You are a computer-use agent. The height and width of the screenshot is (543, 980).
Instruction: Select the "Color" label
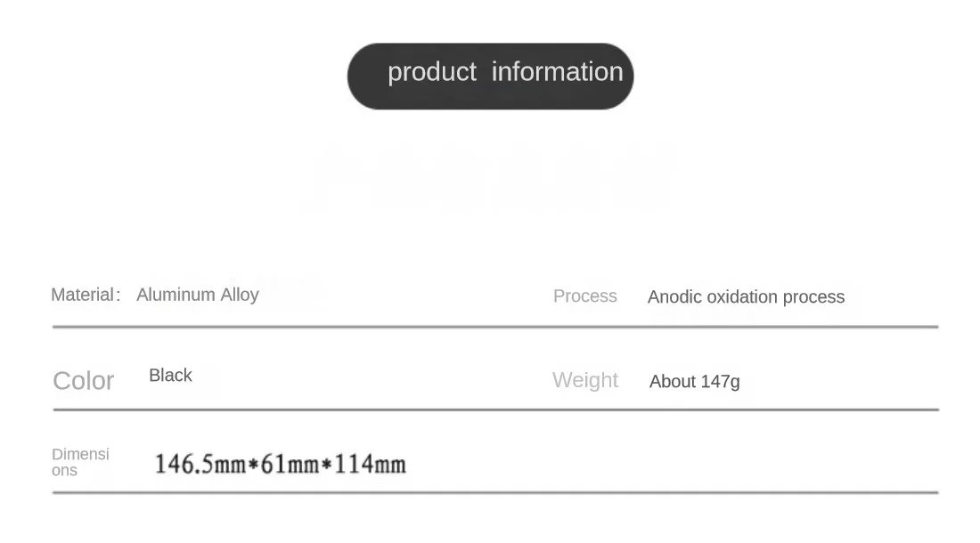[x=84, y=381]
